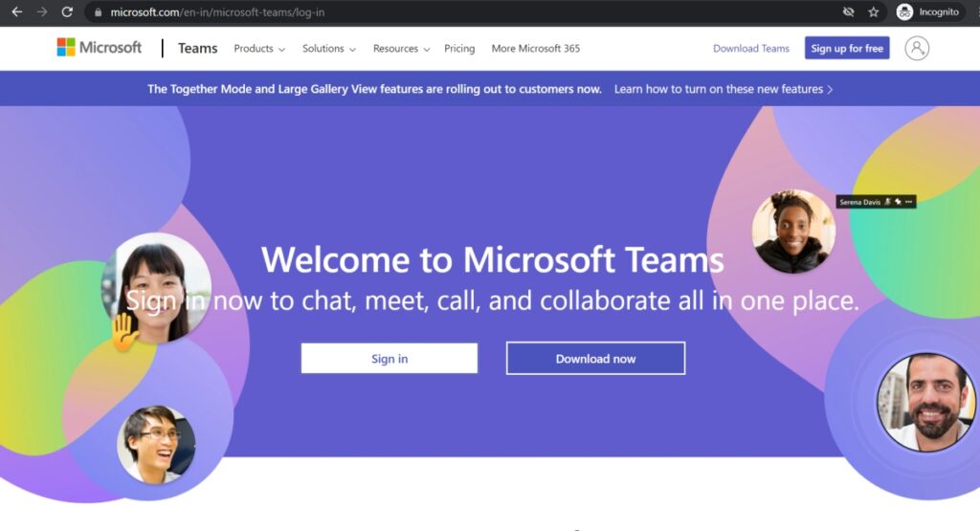Click the Microsoft logo
Image resolution: width=980 pixels, height=531 pixels.
(x=100, y=48)
